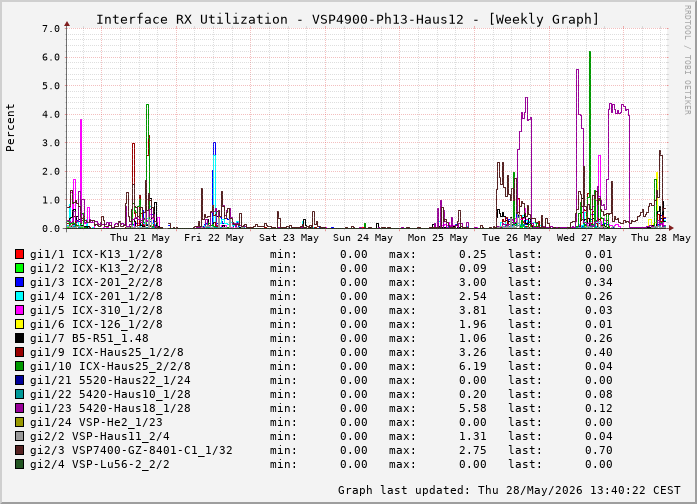Click the Sat 23 May axis label
Screen dimensions: 697x504
289,238
